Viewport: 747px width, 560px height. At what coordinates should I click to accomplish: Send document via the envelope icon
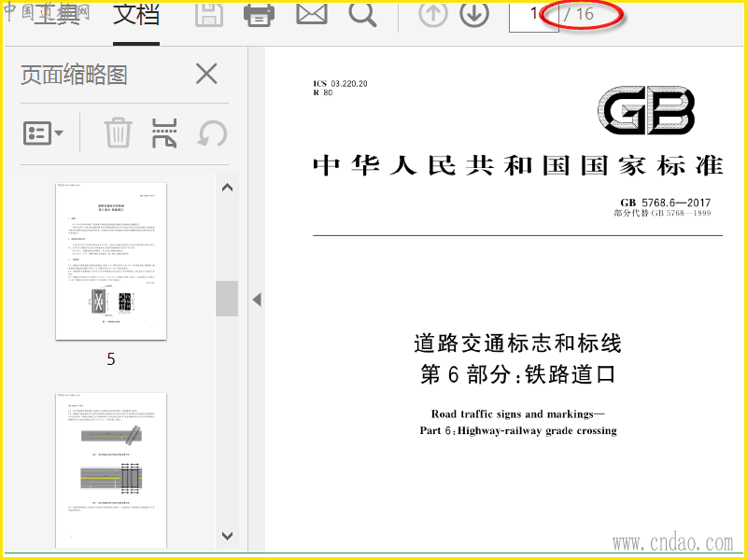tap(312, 13)
